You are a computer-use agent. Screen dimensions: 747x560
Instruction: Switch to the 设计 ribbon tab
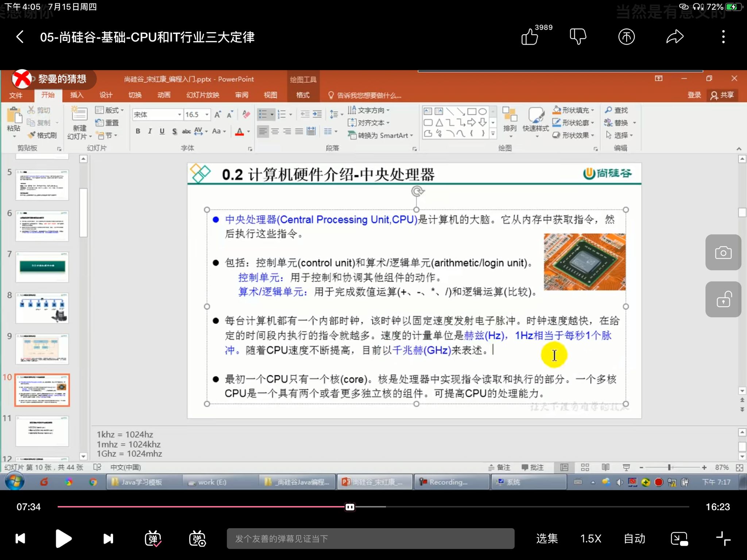[106, 95]
